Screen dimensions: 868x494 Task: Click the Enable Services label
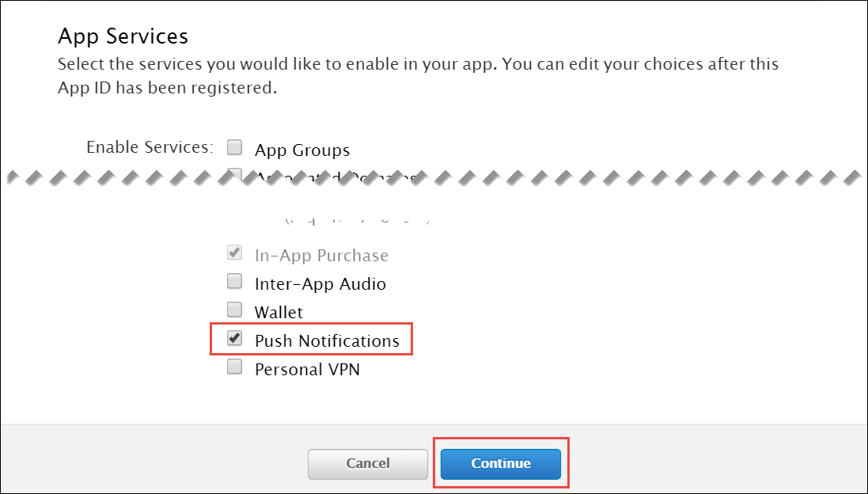tap(149, 146)
